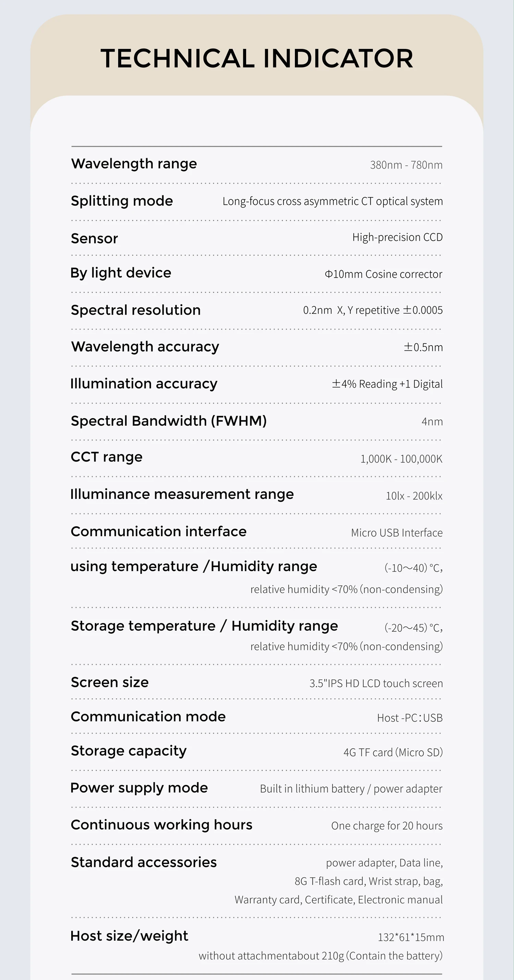Click the 3.5" IPS HD LCD touch screen text
This screenshot has height=980, width=514.
pos(376,684)
